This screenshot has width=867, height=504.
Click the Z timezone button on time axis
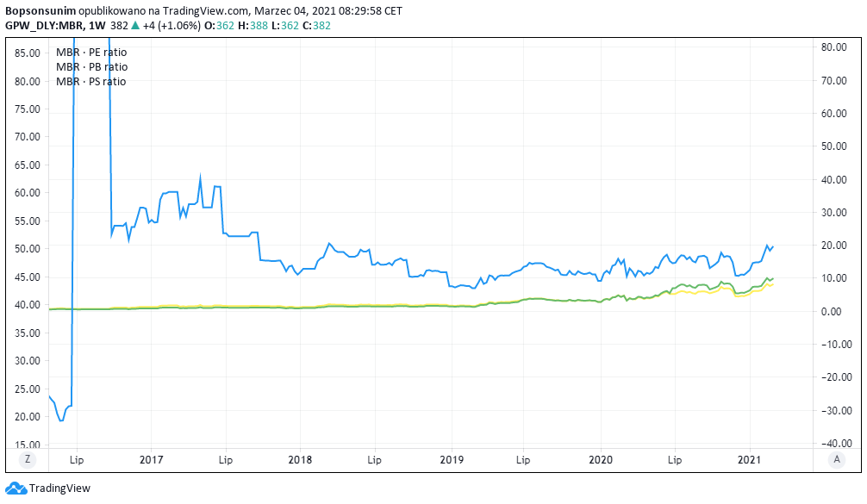click(x=28, y=460)
